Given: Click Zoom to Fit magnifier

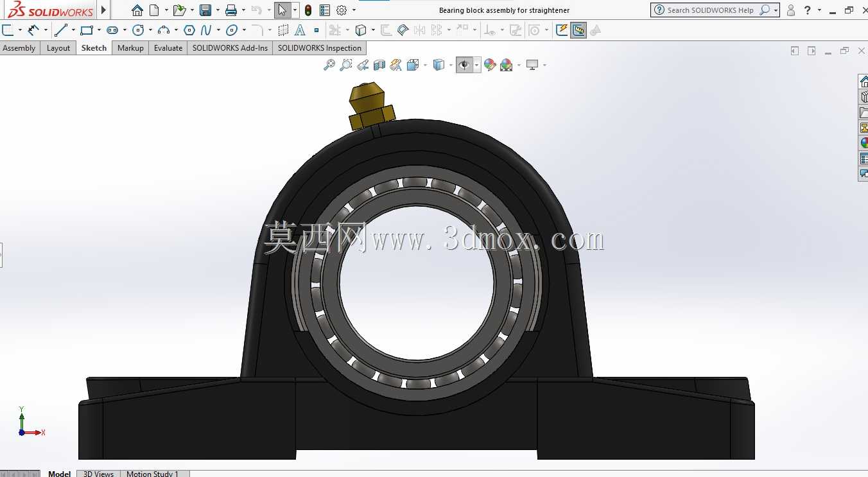Looking at the screenshot, I should coord(329,65).
